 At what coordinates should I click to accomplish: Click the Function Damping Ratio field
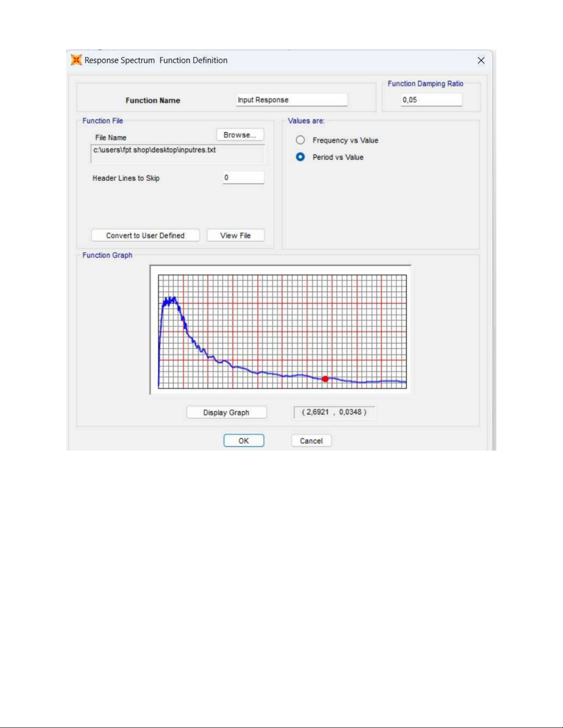(431, 100)
